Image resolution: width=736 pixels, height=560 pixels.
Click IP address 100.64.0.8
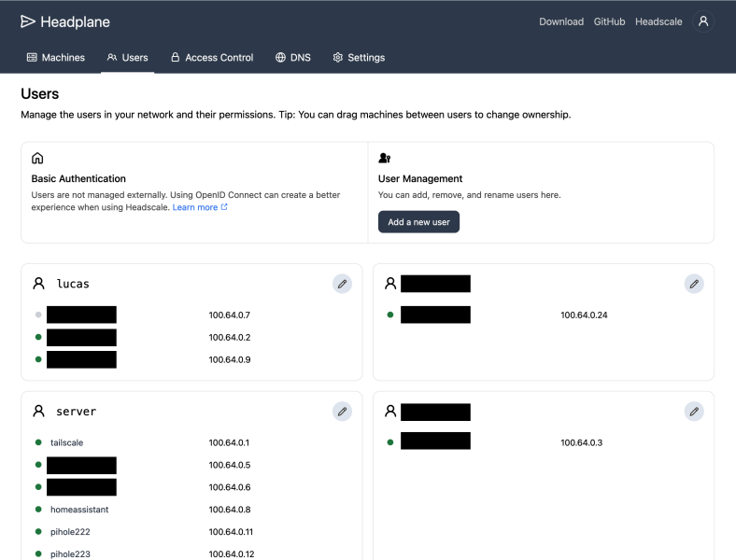pos(230,510)
